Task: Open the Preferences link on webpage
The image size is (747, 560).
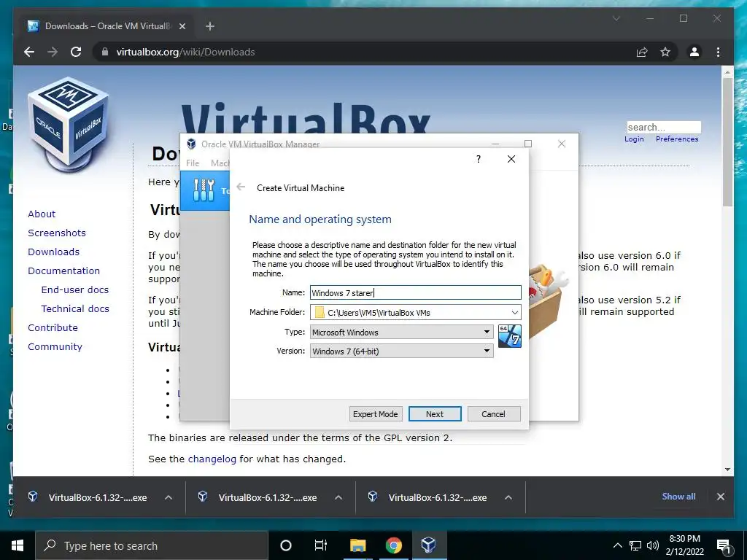Action: click(676, 139)
